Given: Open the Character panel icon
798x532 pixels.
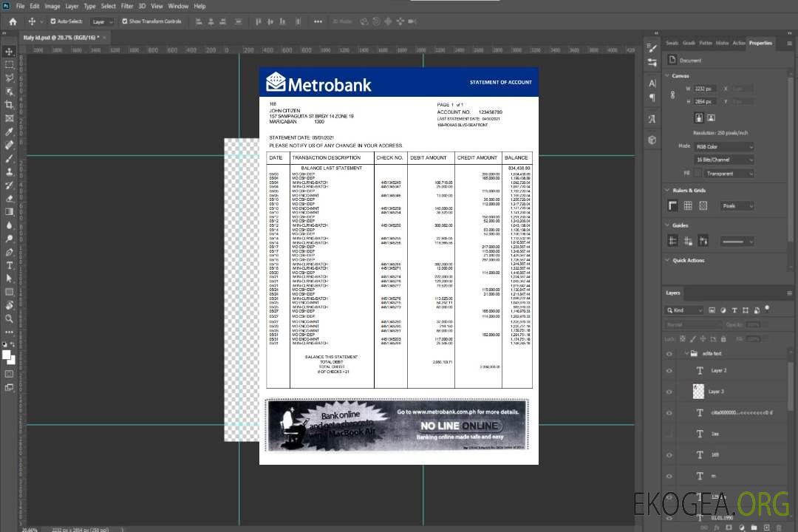Looking at the screenshot, I should click(652, 83).
